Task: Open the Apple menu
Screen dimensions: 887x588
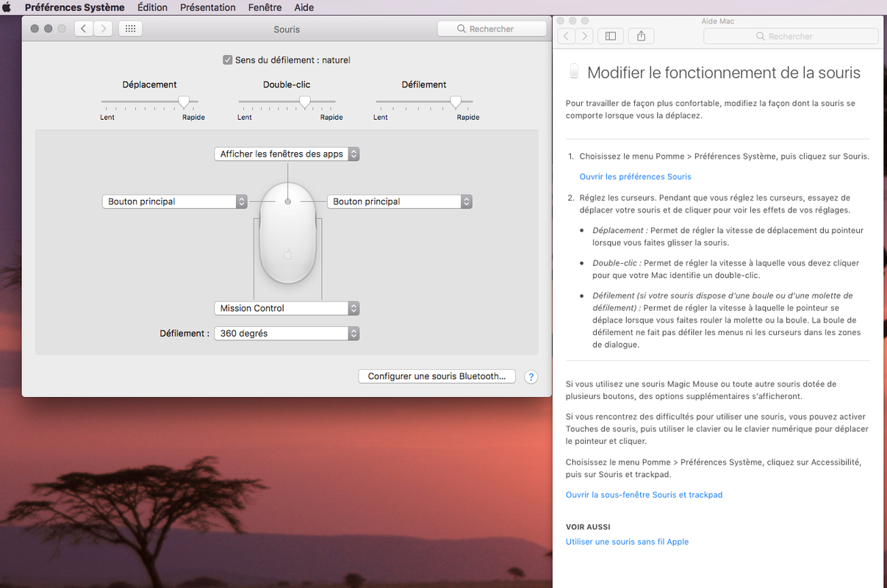Action: [7, 7]
